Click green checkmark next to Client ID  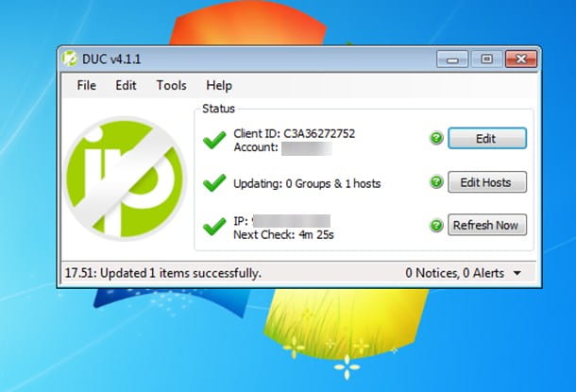point(214,140)
